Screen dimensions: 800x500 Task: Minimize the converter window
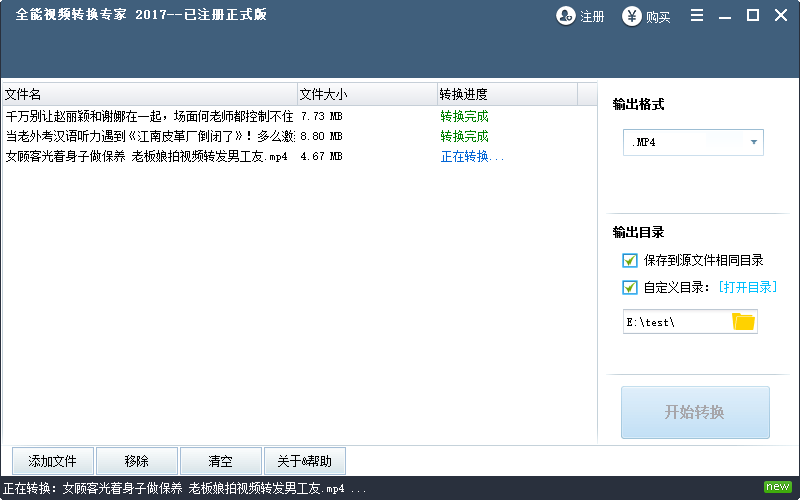pyautogui.click(x=724, y=16)
